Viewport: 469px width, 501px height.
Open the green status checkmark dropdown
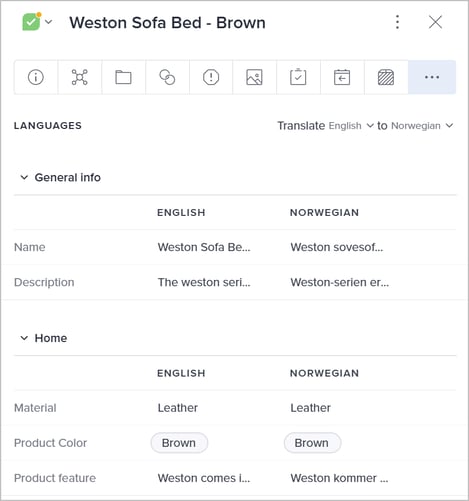[37, 22]
